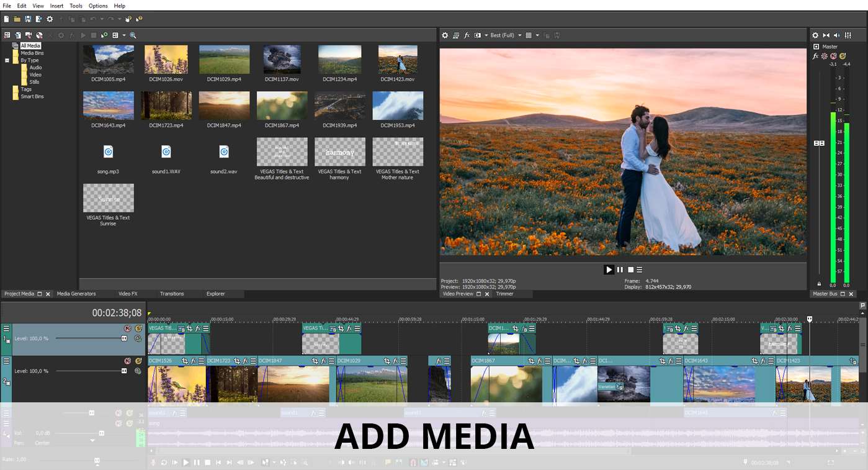Image resolution: width=868 pixels, height=470 pixels.
Task: Open the track 2 header hamburger menu
Action: click(6, 361)
